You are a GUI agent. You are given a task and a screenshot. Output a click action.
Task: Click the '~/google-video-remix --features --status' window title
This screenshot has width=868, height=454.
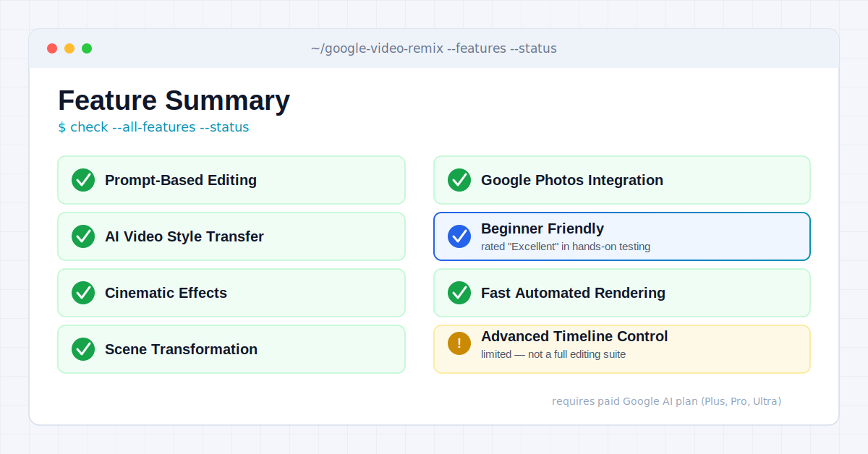[x=434, y=48]
